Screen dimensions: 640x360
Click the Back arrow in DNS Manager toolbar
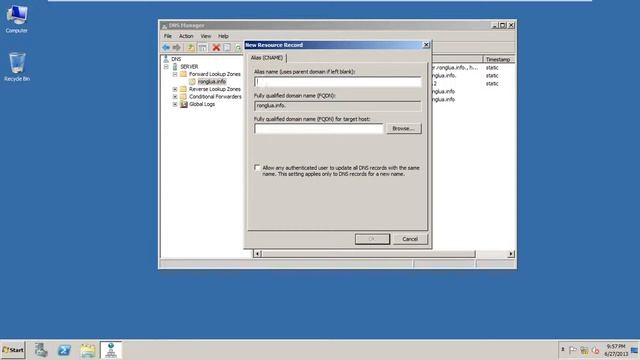tap(166, 47)
